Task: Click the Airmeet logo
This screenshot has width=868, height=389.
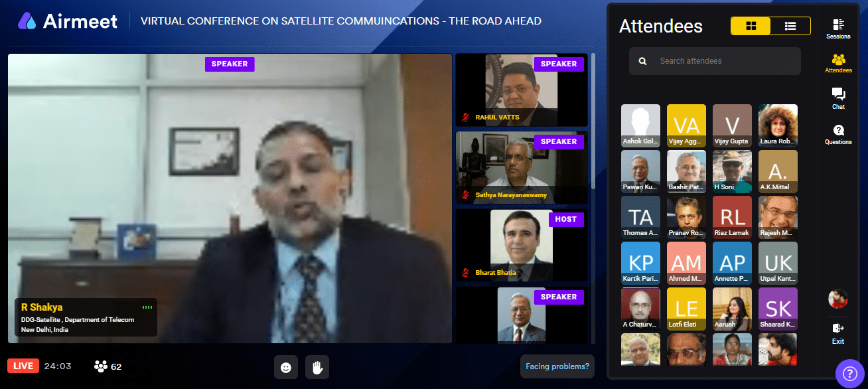Action: click(68, 21)
